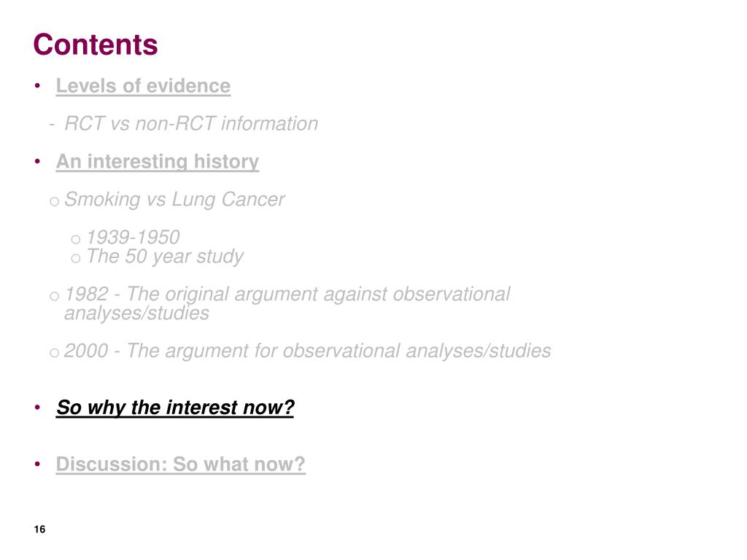This screenshot has width=747, height=560.
Task: Click the Smoking vs Lung Cancer item
Action: point(174,200)
